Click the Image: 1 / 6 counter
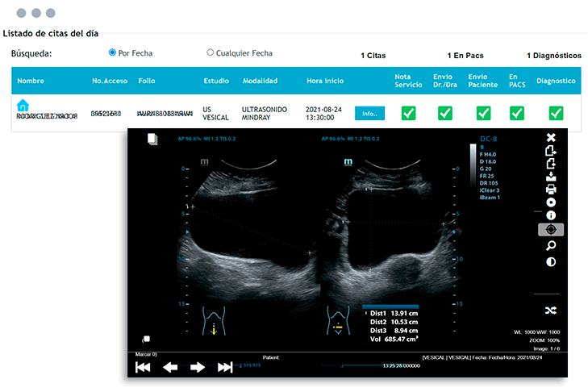This screenshot has height=392, width=588. coord(546,348)
